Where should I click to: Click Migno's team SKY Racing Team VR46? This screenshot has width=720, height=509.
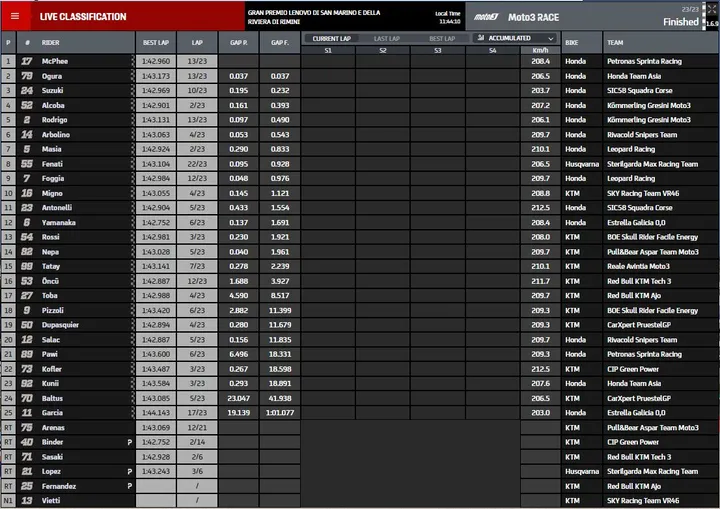coord(643,193)
